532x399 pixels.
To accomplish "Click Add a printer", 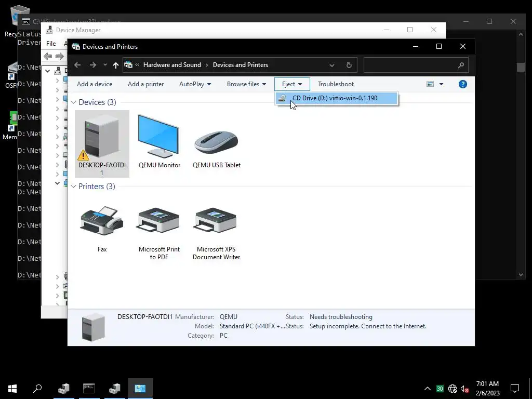I will 146,84.
